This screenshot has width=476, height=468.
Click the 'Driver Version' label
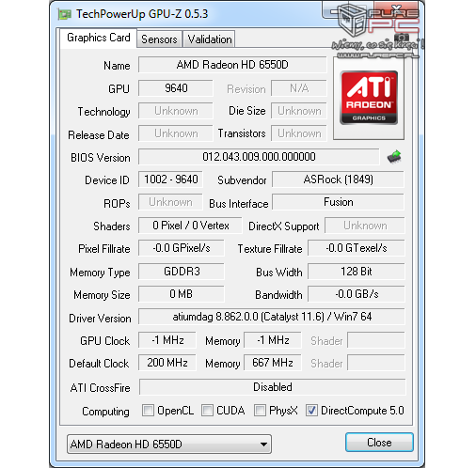pos(100,319)
